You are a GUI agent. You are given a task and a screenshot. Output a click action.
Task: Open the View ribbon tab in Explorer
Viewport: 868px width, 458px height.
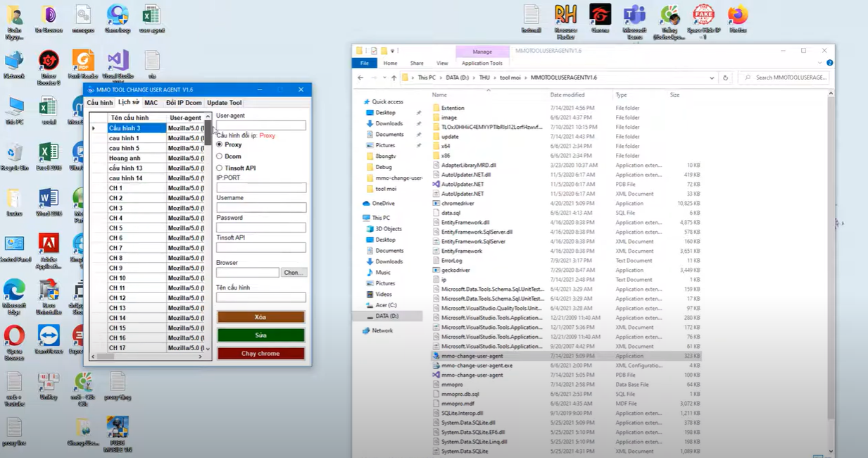[x=442, y=63]
